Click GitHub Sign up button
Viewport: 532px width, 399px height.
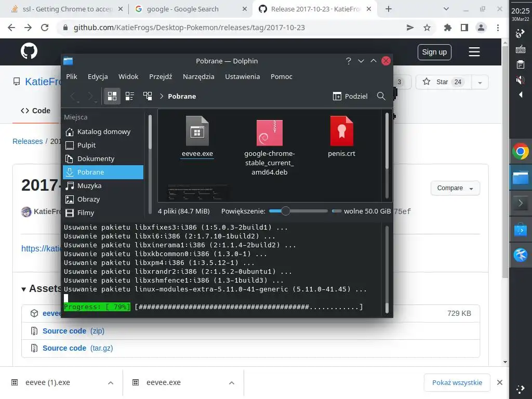point(434,52)
